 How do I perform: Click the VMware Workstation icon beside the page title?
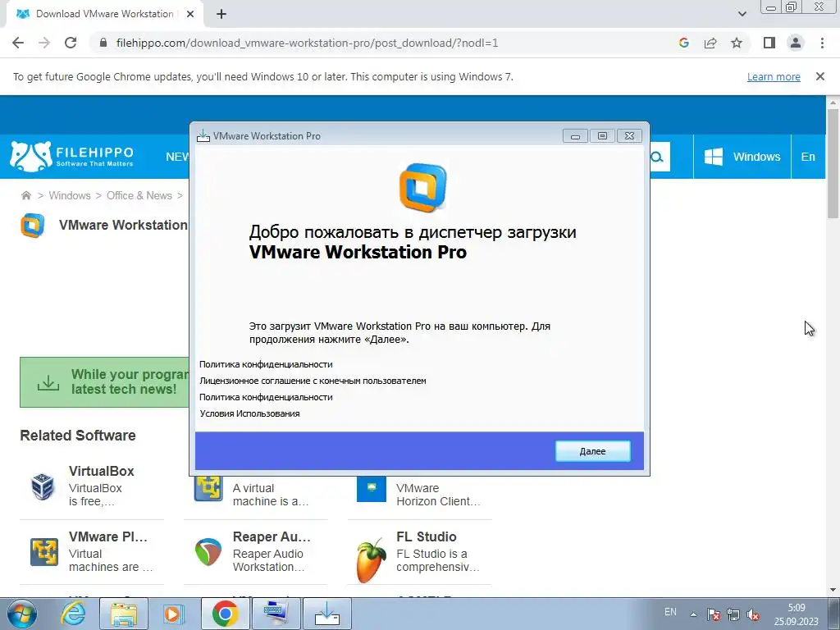33,225
